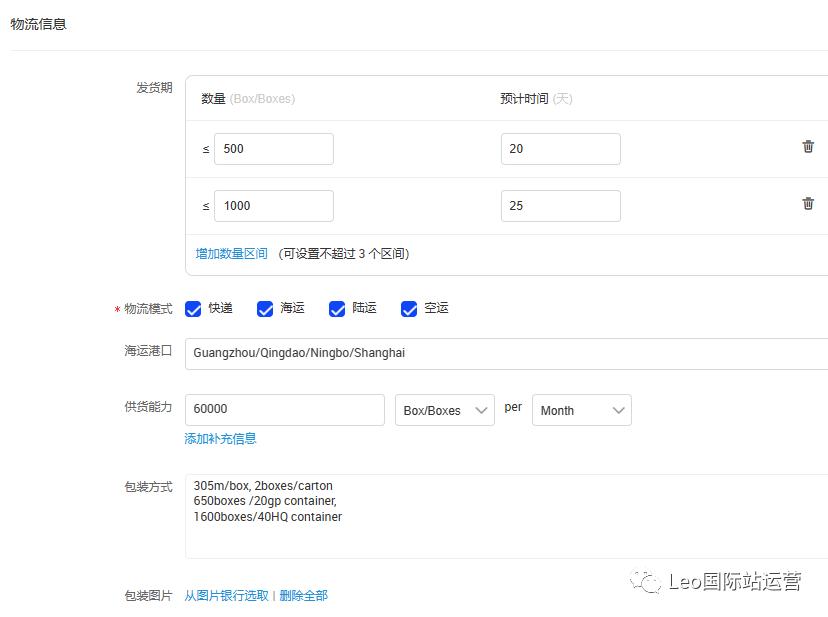Image resolution: width=828 pixels, height=617 pixels.
Task: Focus the 25-day estimated time input
Action: pos(560,205)
